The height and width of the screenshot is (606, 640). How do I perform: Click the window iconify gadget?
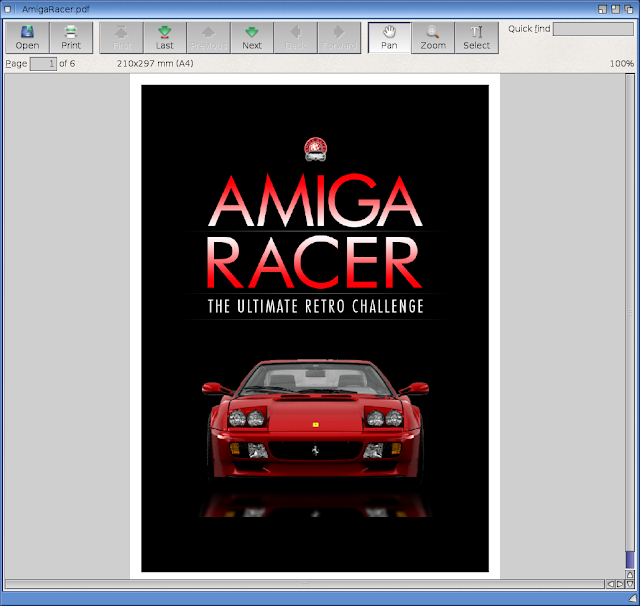[x=602, y=9]
